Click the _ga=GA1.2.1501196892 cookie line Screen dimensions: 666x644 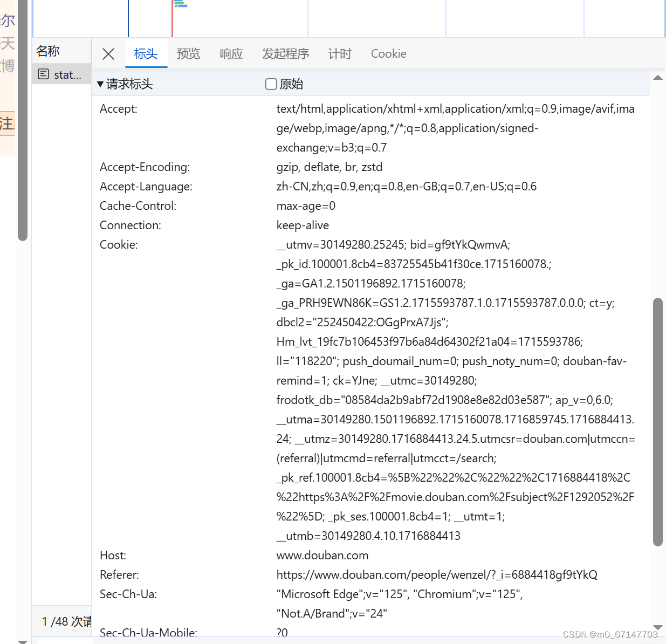tap(371, 284)
